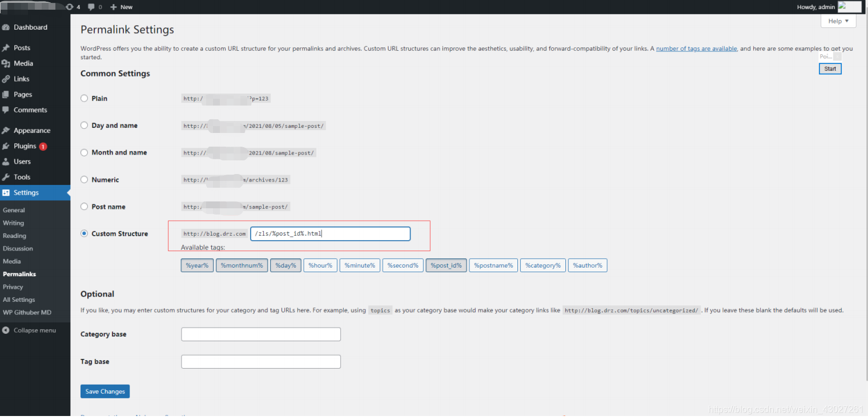868x420 pixels.
Task: Toggle the %year% tag button
Action: [x=197, y=265]
